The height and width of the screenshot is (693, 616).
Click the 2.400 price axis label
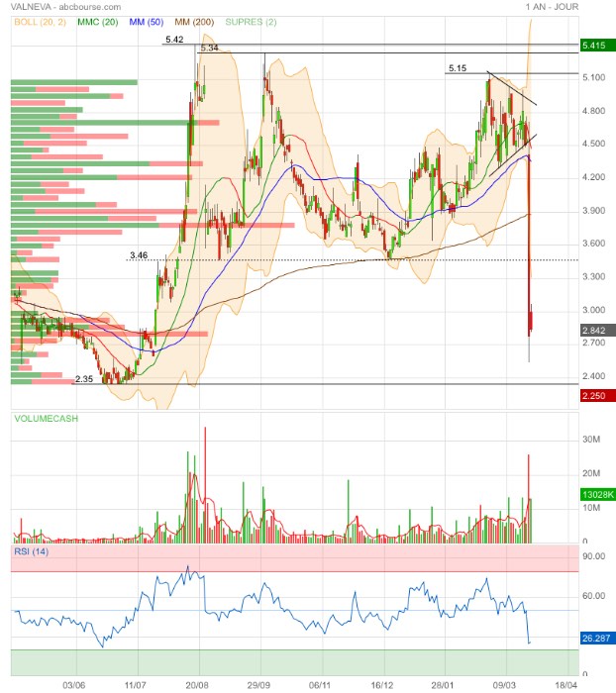pyautogui.click(x=594, y=376)
